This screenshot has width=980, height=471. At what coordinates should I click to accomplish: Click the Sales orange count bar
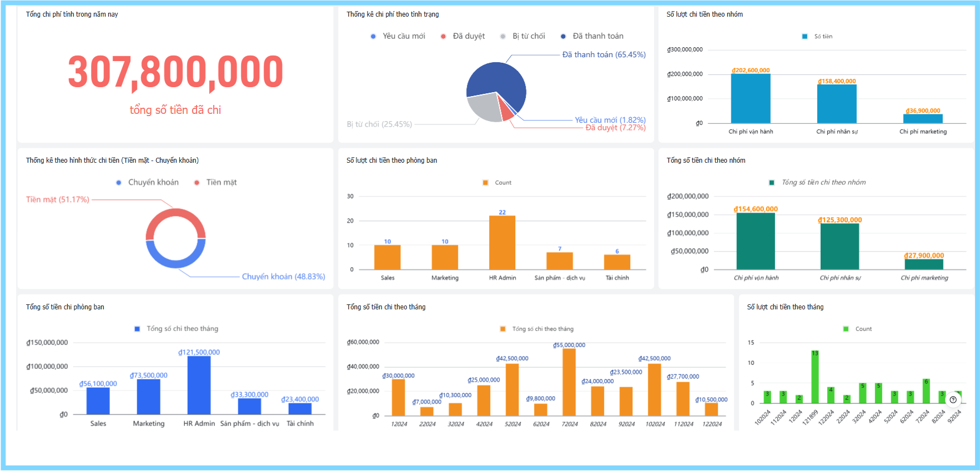pyautogui.click(x=388, y=257)
